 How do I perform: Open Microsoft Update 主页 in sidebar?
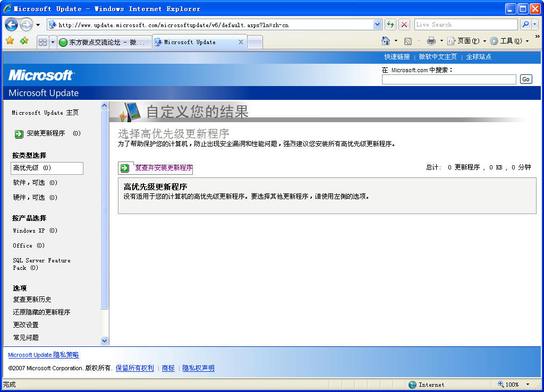[x=45, y=113]
